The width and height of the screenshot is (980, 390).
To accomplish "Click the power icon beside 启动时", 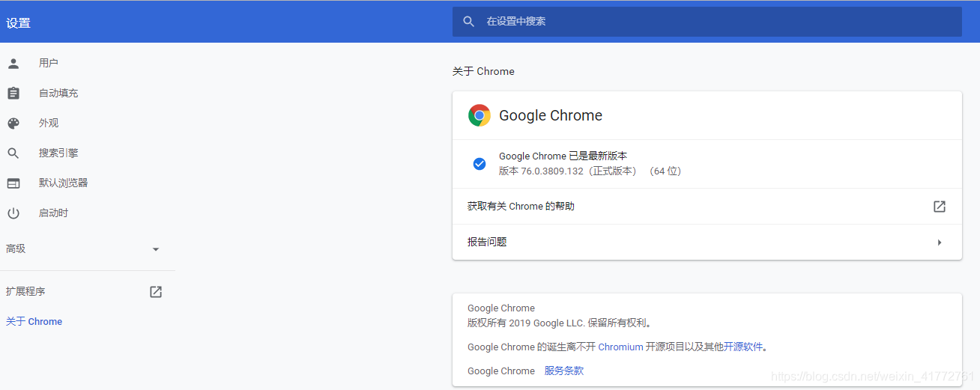I will (13, 213).
